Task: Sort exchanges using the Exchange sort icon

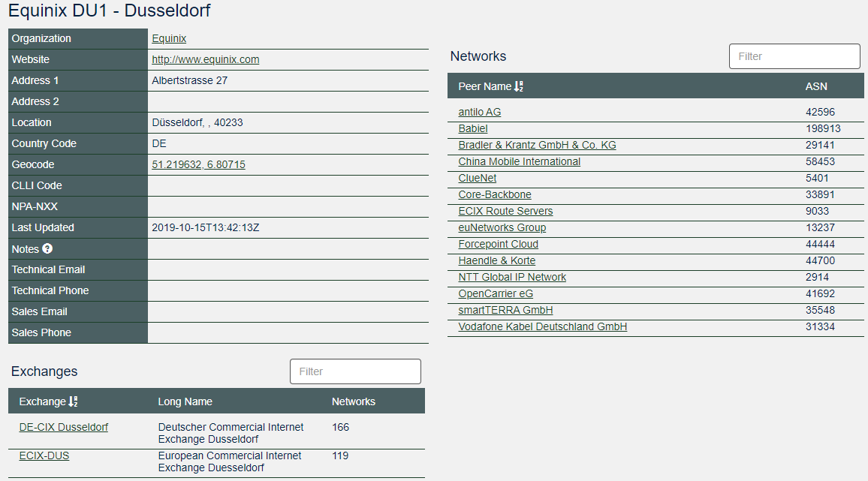Action: pos(73,402)
